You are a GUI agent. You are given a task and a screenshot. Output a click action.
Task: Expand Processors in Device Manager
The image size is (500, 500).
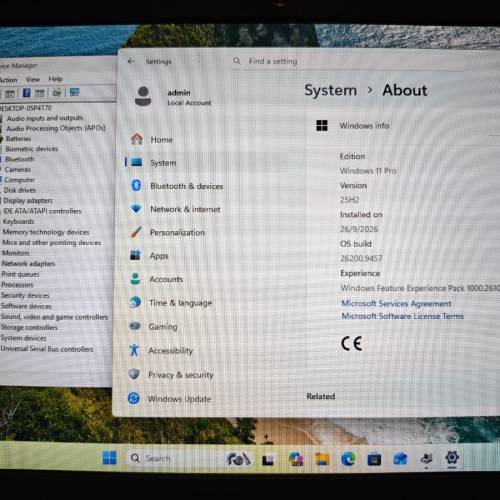coord(17,285)
